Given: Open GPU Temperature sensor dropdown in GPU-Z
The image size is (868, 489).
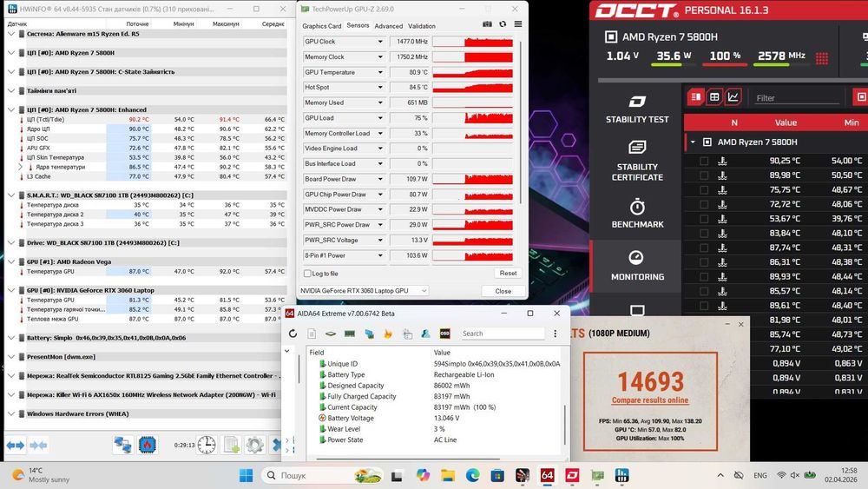Looking at the screenshot, I should [380, 72].
